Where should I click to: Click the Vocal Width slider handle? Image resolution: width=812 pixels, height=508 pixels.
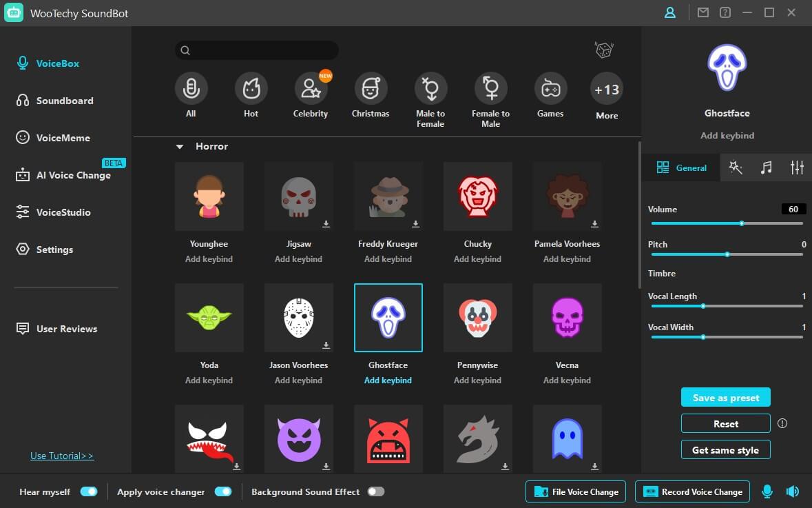click(703, 338)
